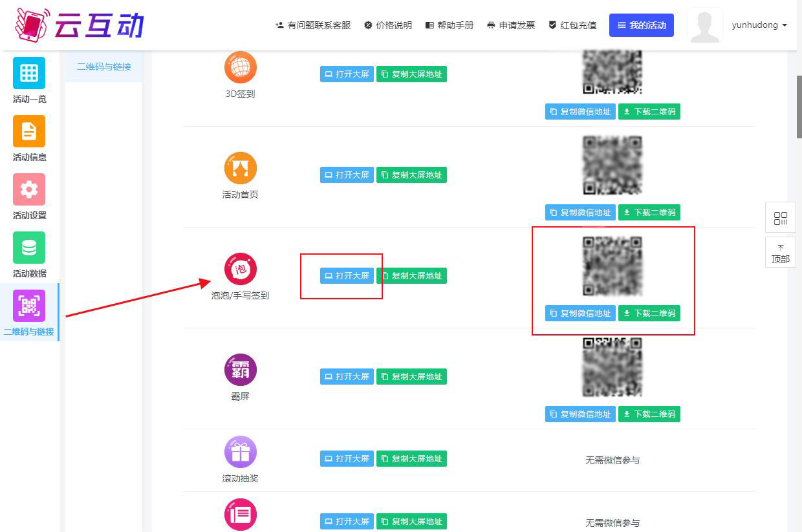Click the 云互动 logo
The image size is (802, 532).
[x=79, y=25]
